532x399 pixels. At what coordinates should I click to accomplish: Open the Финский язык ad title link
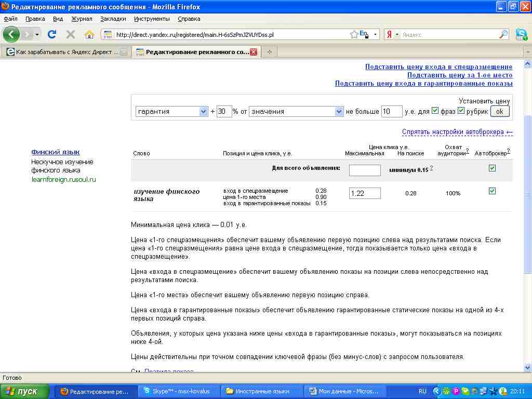(56, 152)
